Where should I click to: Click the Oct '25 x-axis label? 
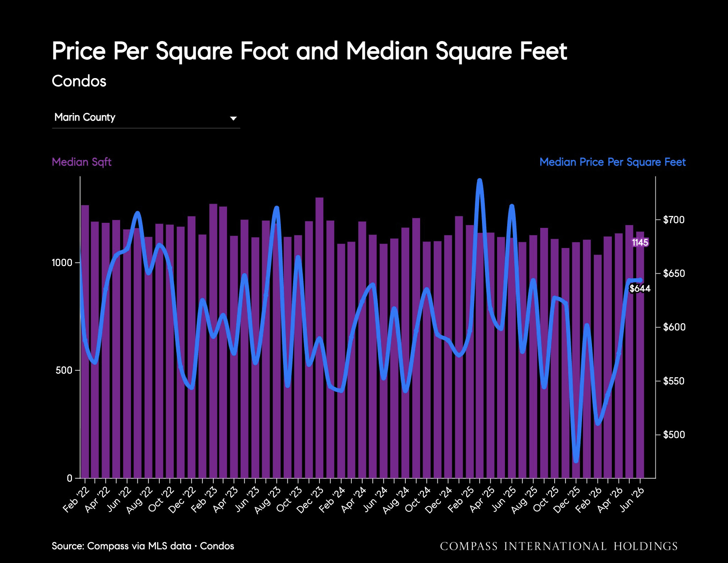(x=546, y=499)
